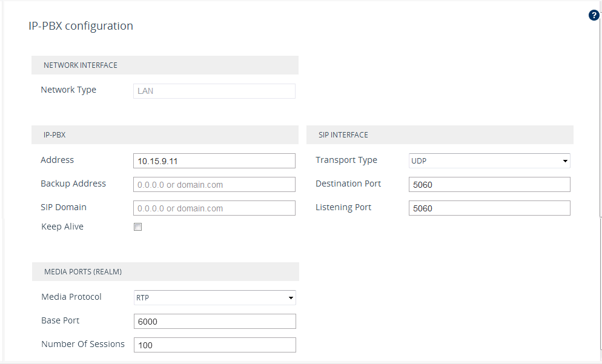Click the Network Type LAN field

click(x=214, y=91)
